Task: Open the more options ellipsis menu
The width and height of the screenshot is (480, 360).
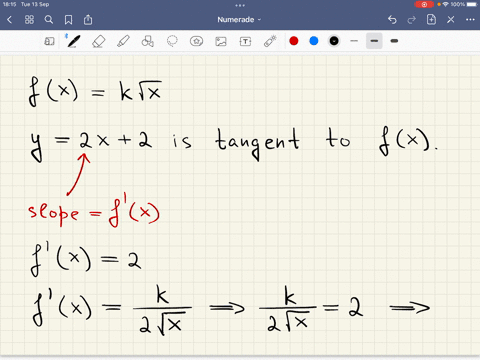Action: tap(470, 20)
